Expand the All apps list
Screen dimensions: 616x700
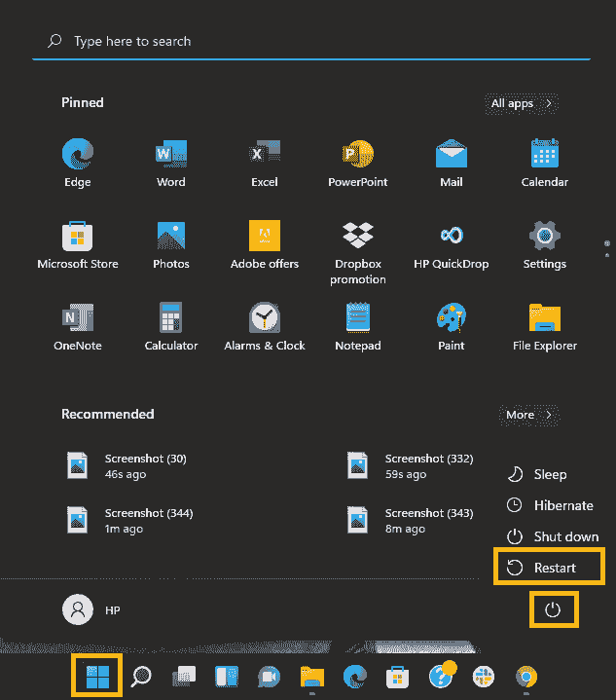click(523, 103)
